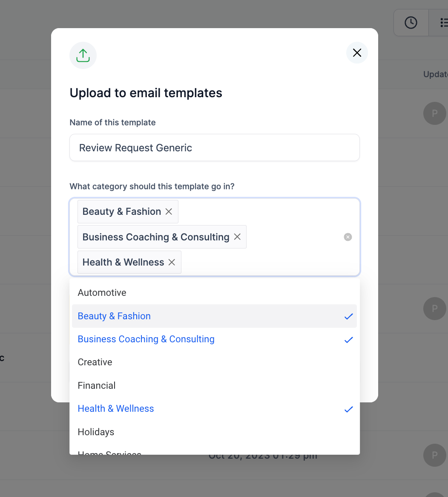Deselect Beauty & Fashion in the list

(x=214, y=316)
